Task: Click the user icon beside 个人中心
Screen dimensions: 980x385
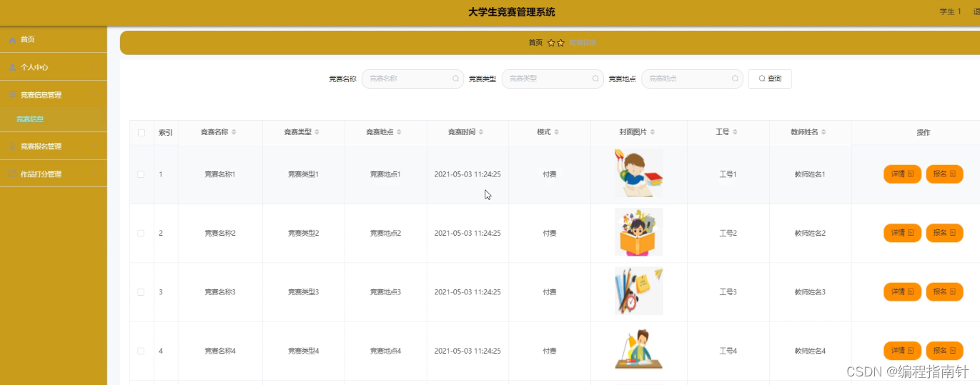Action: [x=12, y=67]
